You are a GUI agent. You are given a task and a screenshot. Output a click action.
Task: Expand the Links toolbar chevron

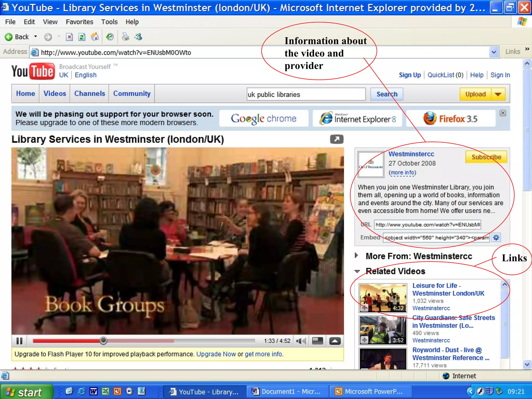click(x=527, y=49)
